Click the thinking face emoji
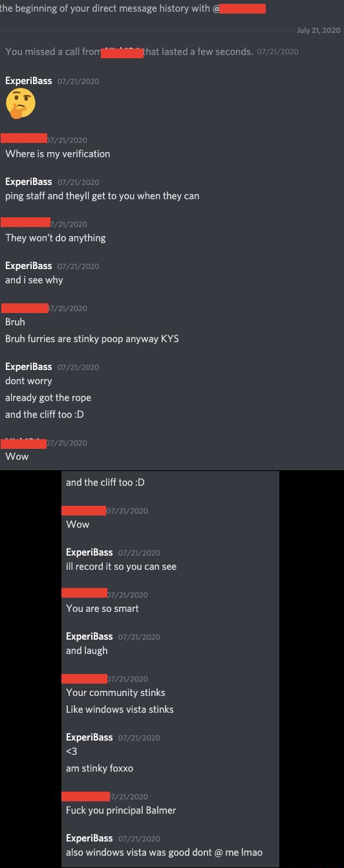The width and height of the screenshot is (344, 868). coord(20,103)
